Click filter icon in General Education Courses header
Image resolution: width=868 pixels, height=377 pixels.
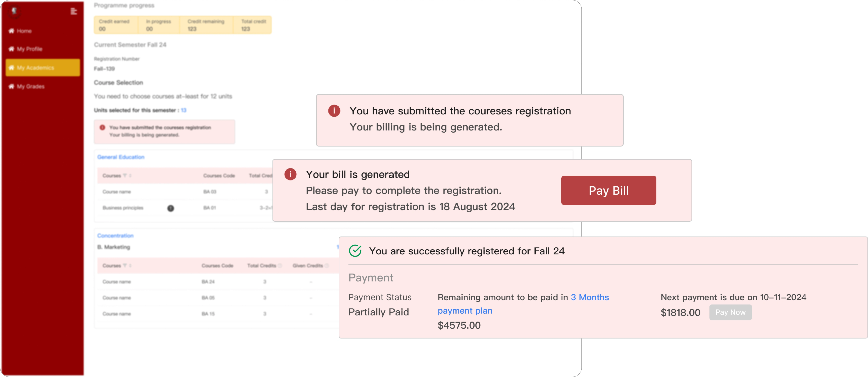(x=125, y=176)
